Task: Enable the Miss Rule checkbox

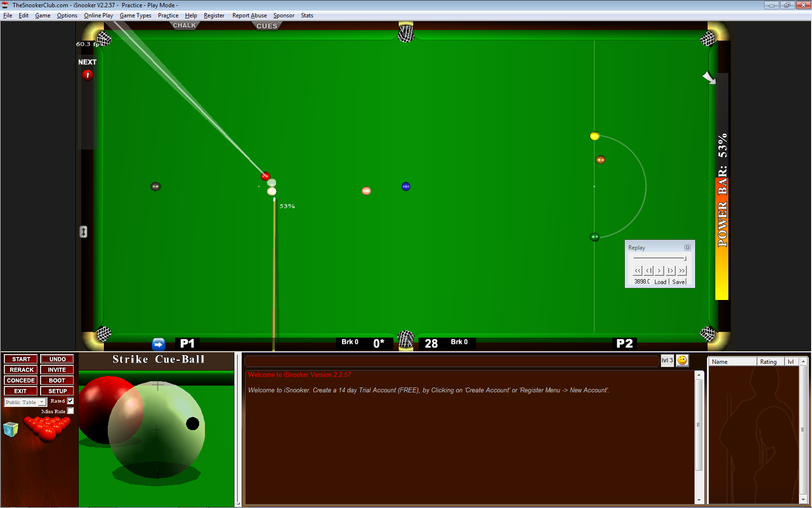Action: point(71,411)
